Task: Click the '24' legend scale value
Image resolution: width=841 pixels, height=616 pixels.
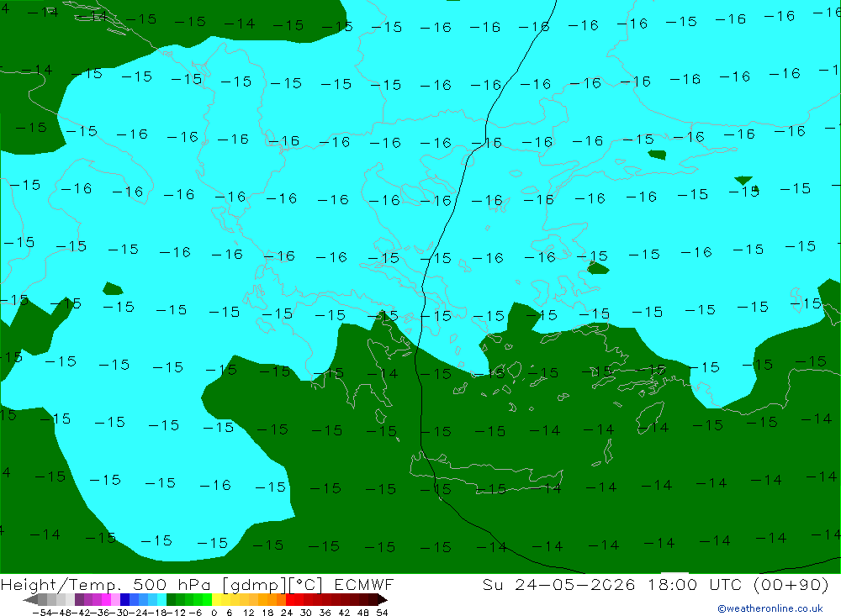Action: (287, 613)
